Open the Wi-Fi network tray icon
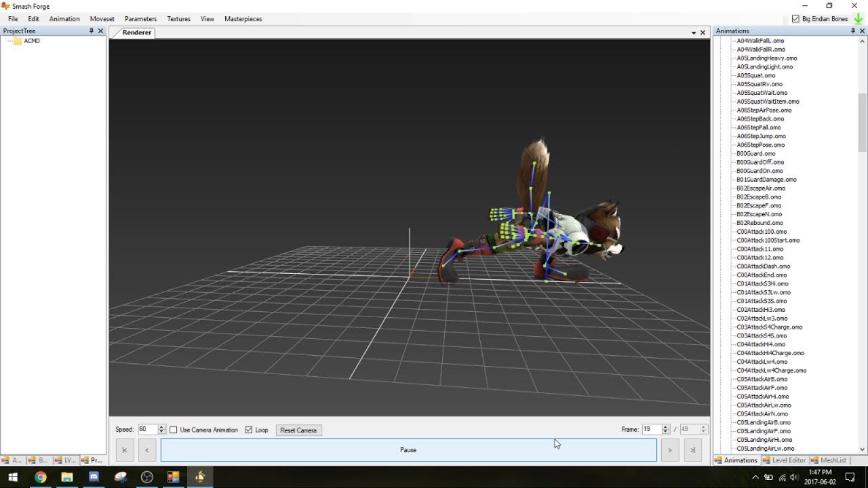 (x=783, y=477)
